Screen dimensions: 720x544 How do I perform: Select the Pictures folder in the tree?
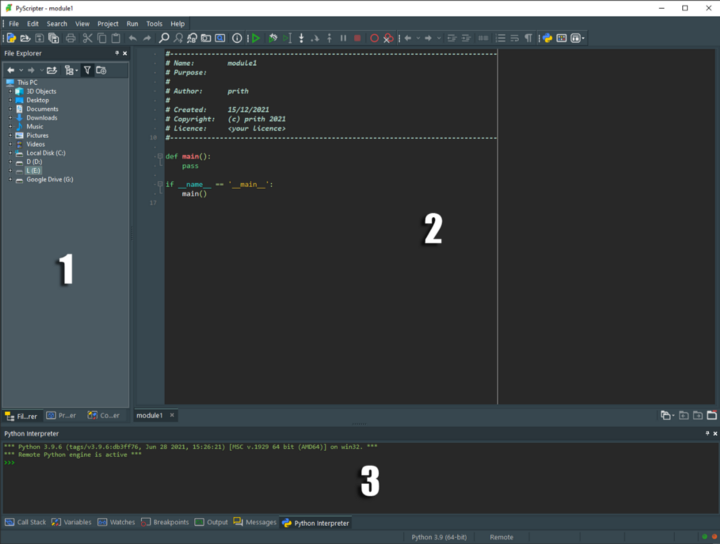[37, 135]
